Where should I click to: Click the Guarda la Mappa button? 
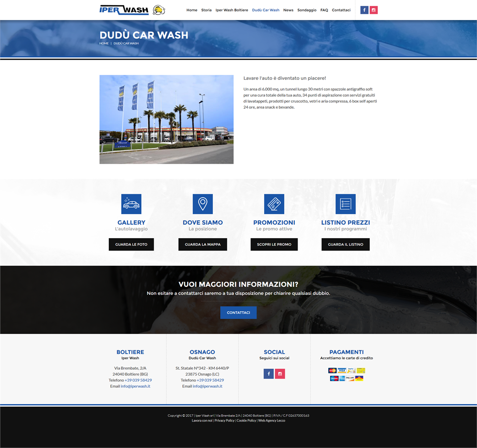203,244
